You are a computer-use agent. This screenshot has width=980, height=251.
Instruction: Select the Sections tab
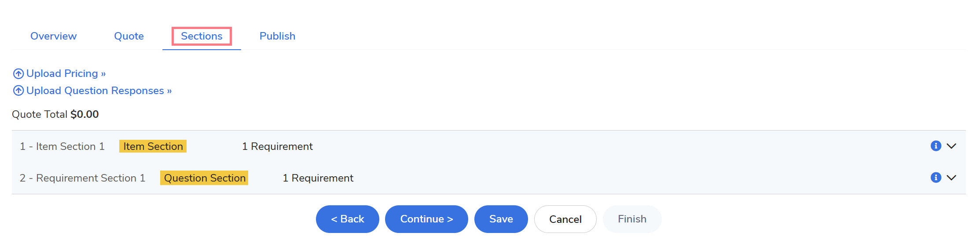(202, 36)
